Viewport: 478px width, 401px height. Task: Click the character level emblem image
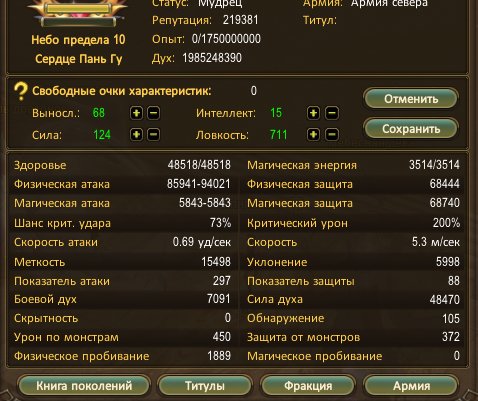point(78,13)
